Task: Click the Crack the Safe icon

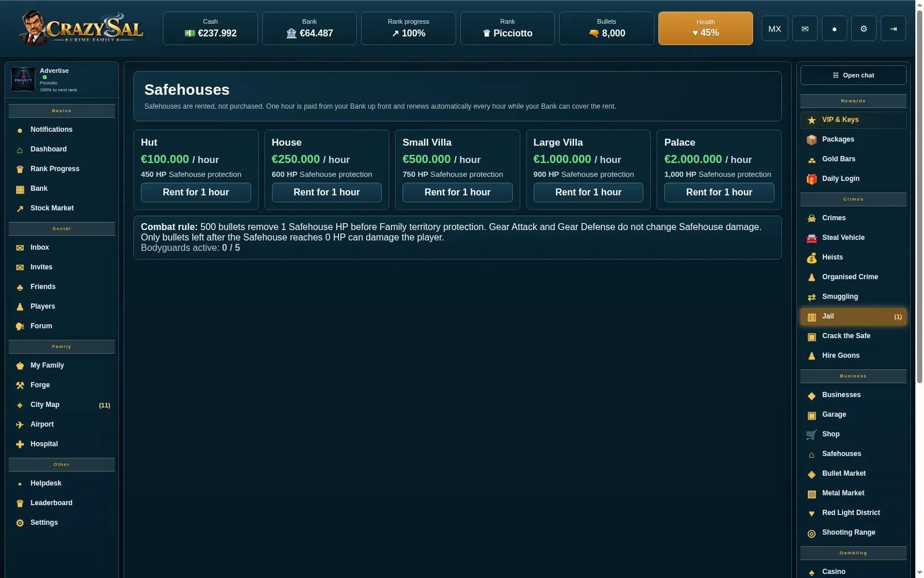Action: pyautogui.click(x=811, y=336)
